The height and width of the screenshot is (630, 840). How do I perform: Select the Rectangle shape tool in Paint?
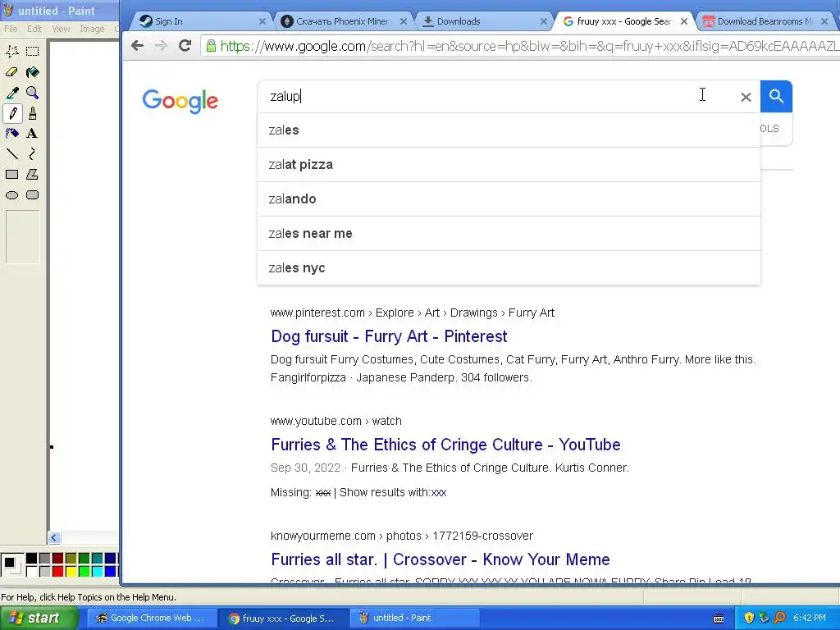[11, 175]
